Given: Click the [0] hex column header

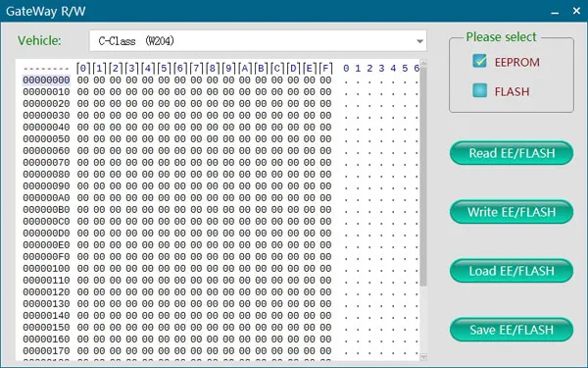Looking at the screenshot, I should click(x=83, y=69).
